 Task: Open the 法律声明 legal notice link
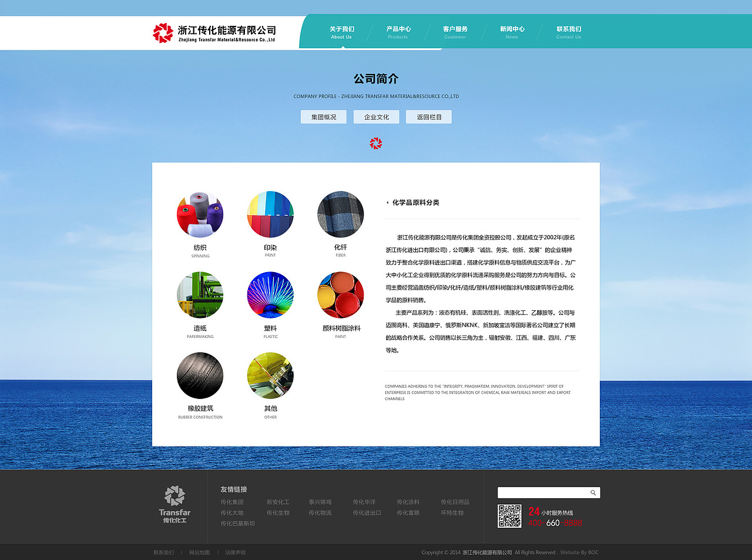tap(236, 553)
